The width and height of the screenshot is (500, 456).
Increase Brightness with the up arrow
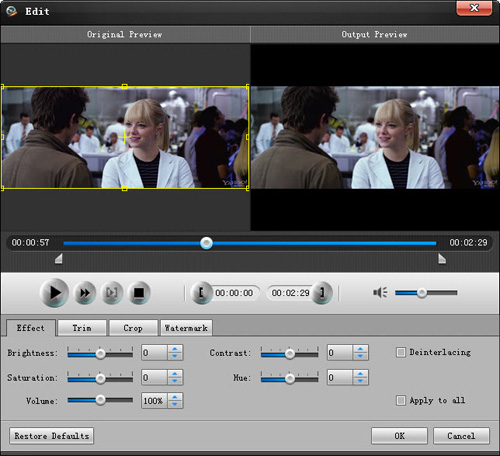(175, 349)
